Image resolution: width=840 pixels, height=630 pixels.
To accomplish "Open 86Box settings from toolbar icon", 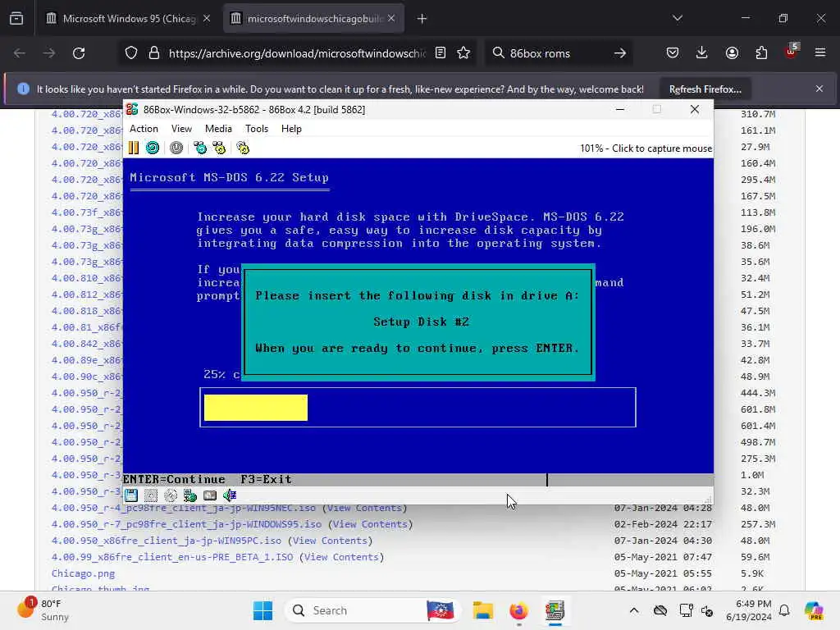I will [243, 148].
